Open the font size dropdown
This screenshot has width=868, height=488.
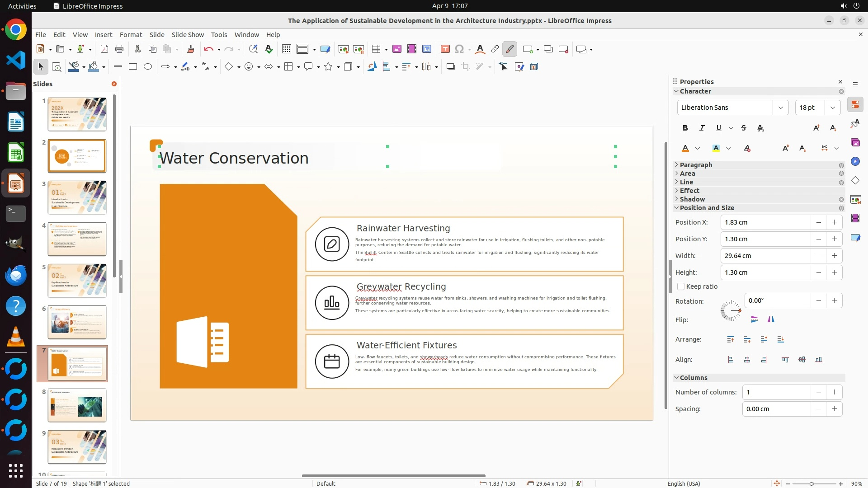coord(833,108)
